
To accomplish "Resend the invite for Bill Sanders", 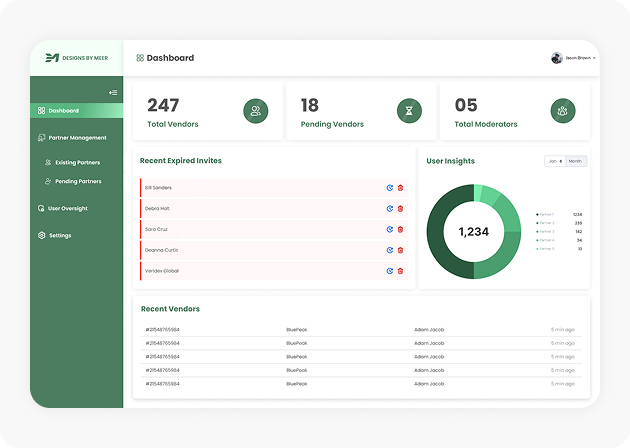I will point(389,188).
